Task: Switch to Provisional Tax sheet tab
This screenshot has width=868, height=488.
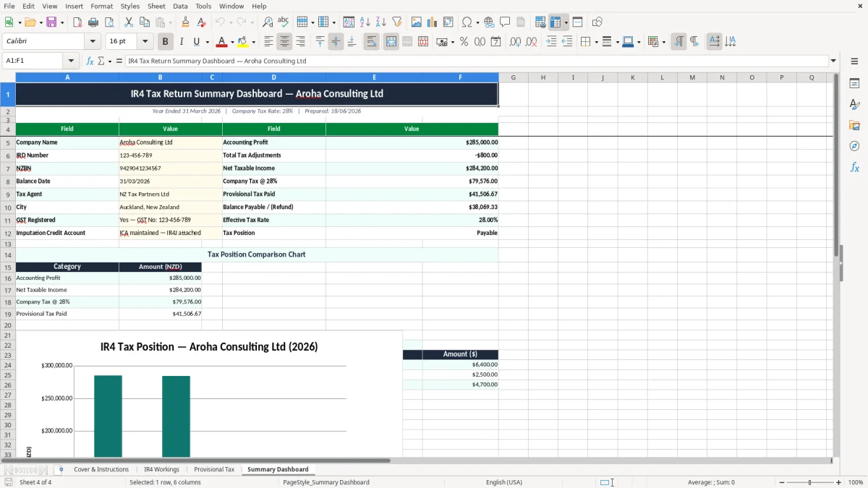Action: tap(214, 469)
